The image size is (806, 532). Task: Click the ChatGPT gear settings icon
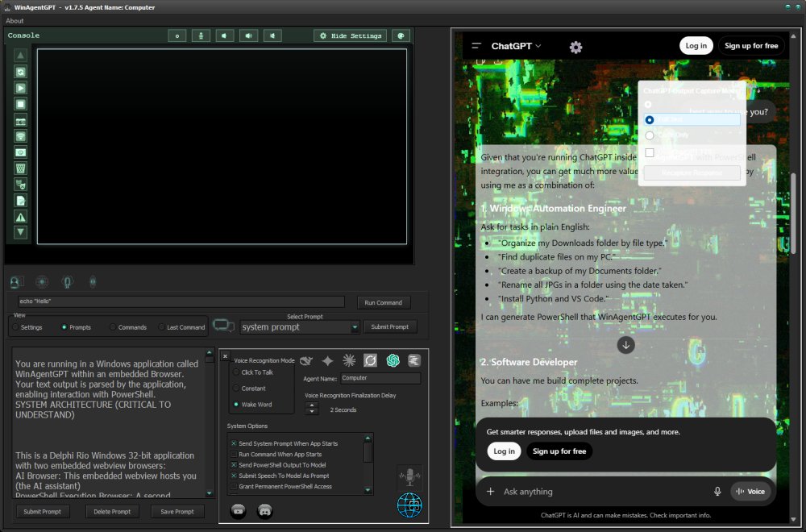(x=575, y=48)
